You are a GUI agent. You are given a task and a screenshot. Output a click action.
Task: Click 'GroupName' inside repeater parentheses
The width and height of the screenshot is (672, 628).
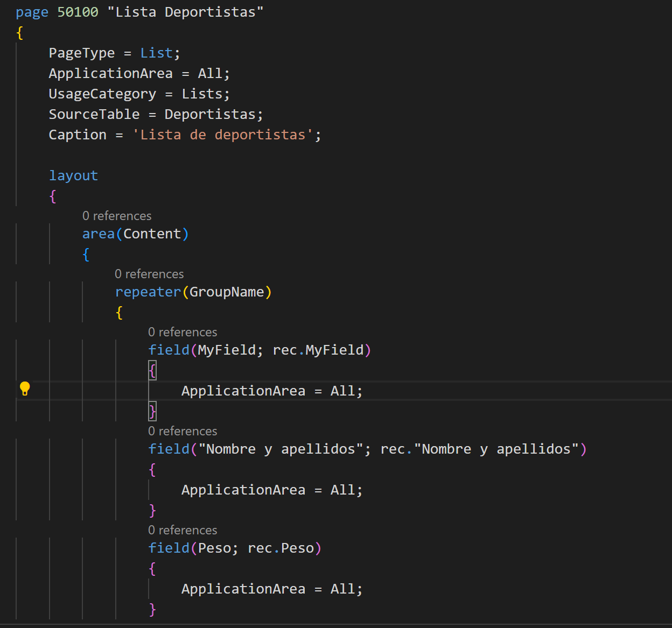click(227, 292)
